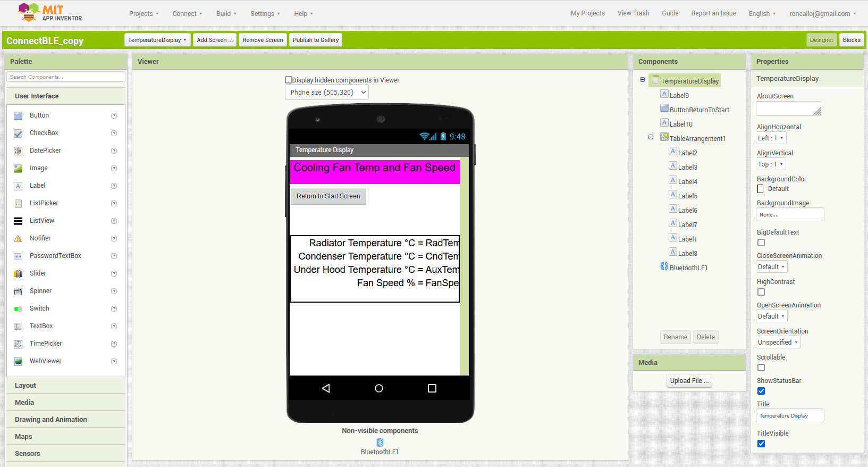The image size is (868, 467).
Task: Click the Title text field
Action: 790,415
